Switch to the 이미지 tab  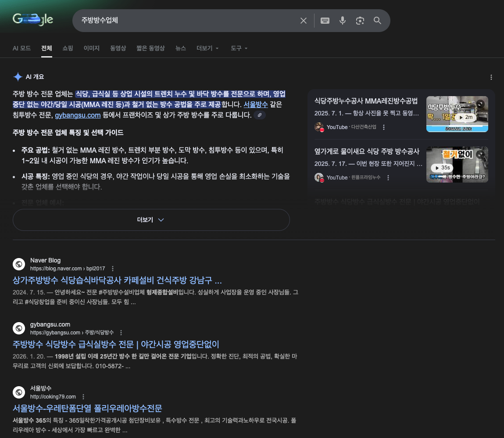(x=91, y=48)
